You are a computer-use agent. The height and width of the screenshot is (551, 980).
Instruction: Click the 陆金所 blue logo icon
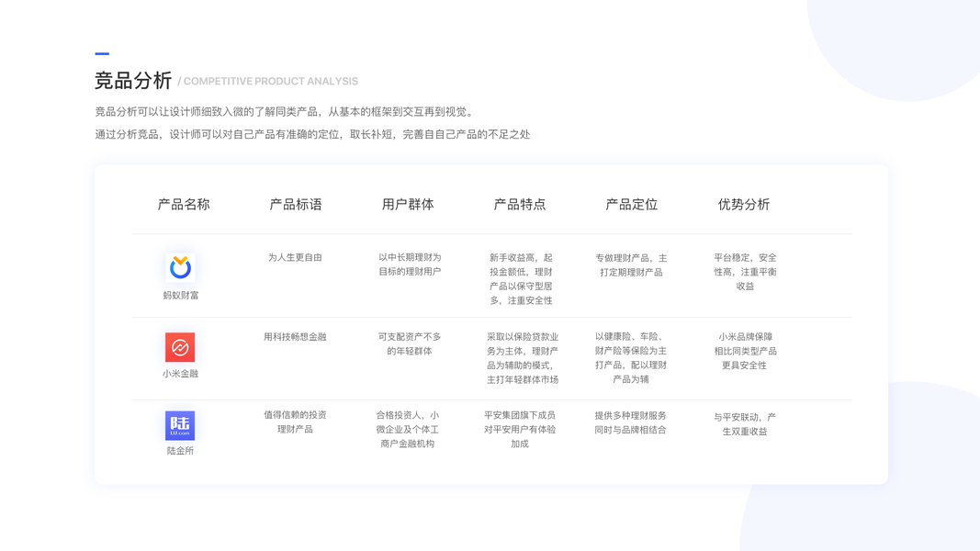tap(180, 425)
